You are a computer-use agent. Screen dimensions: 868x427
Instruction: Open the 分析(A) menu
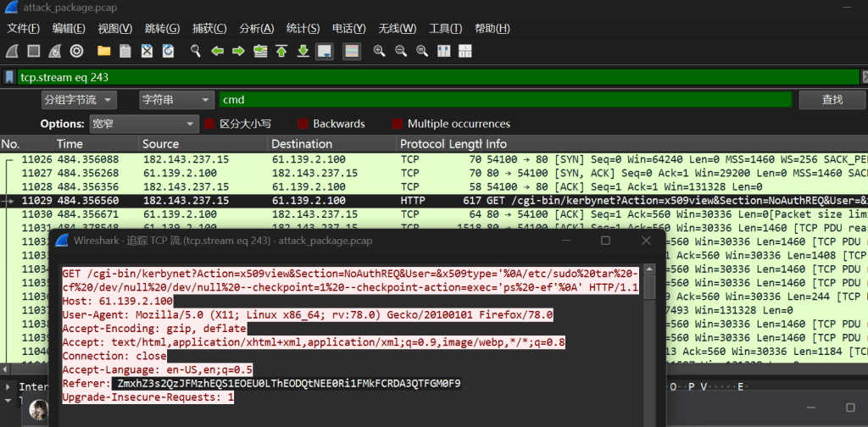coord(256,29)
